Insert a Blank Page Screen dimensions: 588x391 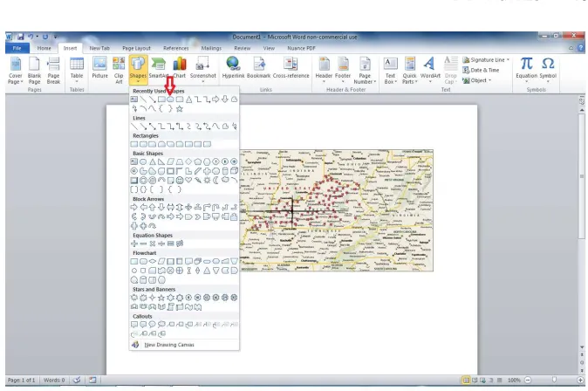[x=34, y=70]
